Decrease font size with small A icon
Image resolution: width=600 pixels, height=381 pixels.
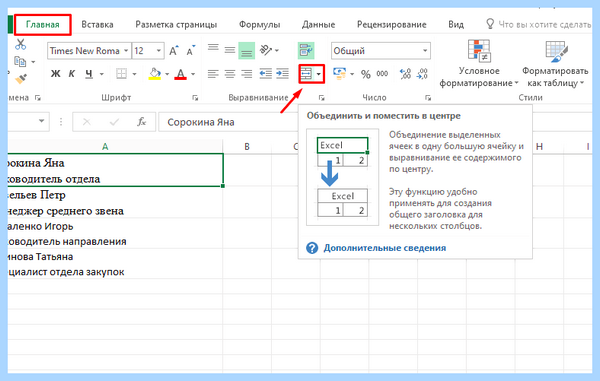[191, 51]
